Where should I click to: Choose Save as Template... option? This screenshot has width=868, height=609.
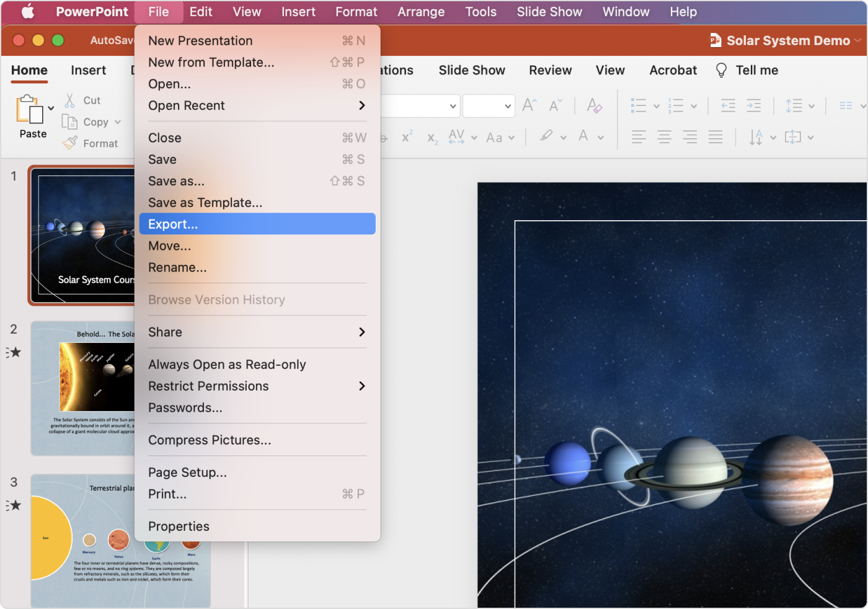[257, 203]
